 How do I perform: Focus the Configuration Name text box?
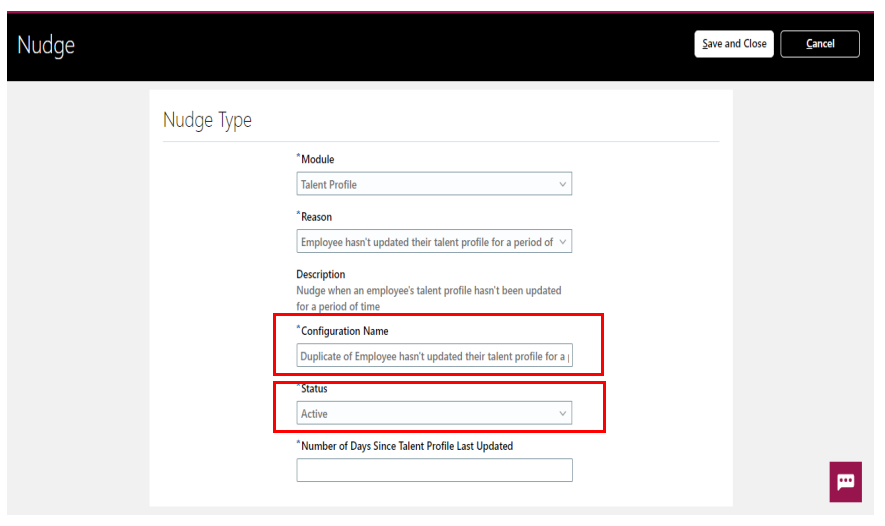coord(434,356)
